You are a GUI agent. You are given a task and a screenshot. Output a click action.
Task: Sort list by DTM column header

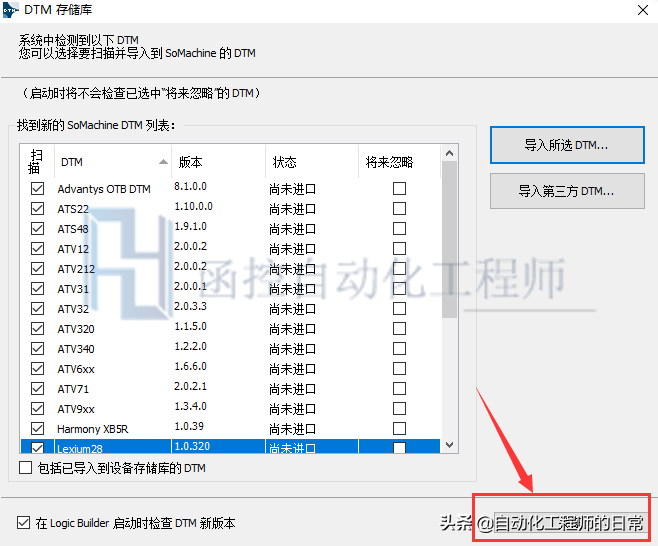pos(110,162)
